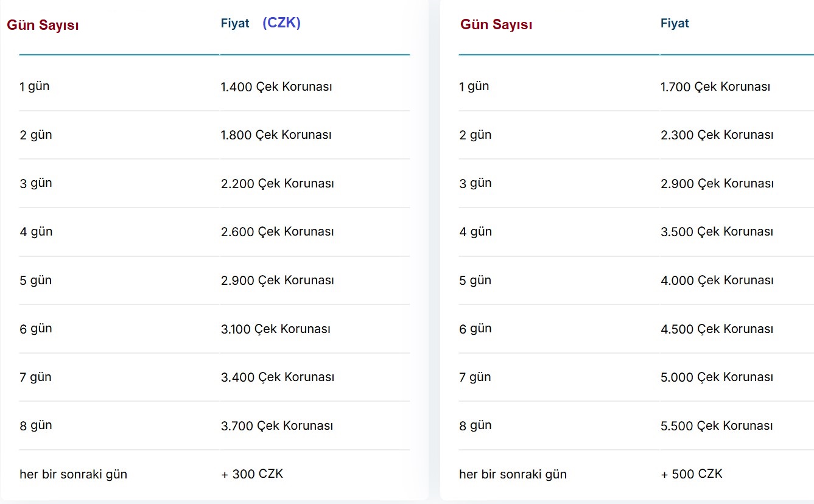Click right table's her bir sonraki gün row
The height and width of the screenshot is (504, 814).
point(513,474)
